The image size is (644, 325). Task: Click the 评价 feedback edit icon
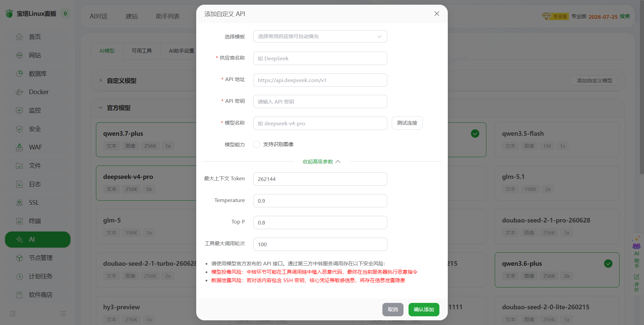(x=637, y=277)
